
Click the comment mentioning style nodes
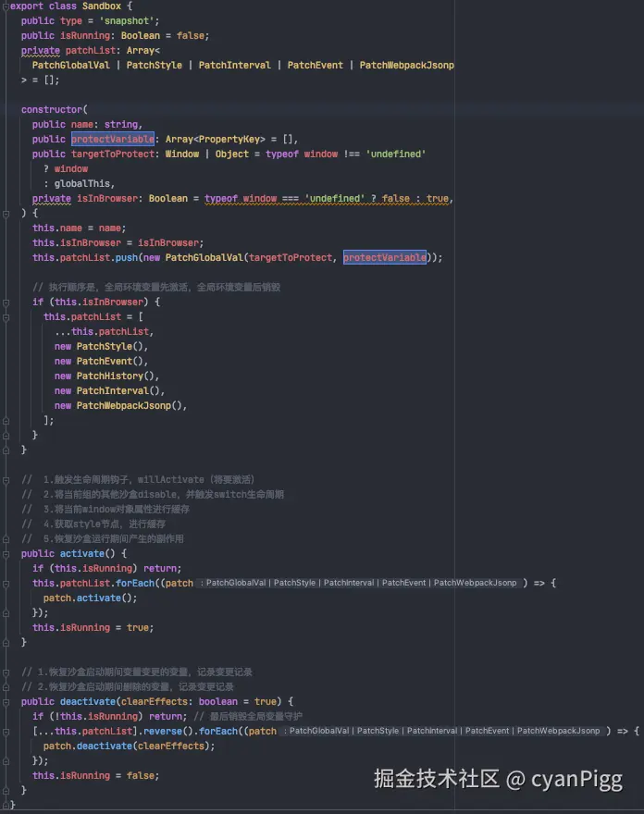pyautogui.click(x=93, y=524)
